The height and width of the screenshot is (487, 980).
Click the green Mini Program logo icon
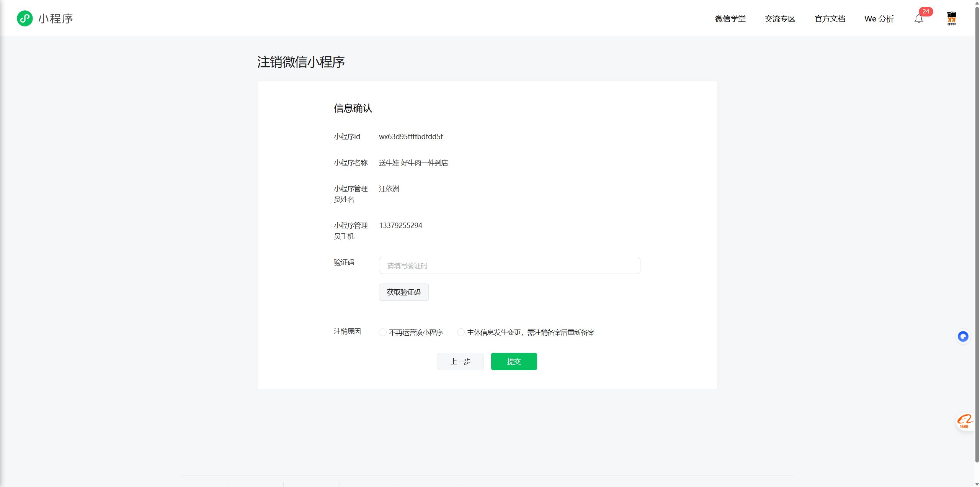[x=25, y=18]
